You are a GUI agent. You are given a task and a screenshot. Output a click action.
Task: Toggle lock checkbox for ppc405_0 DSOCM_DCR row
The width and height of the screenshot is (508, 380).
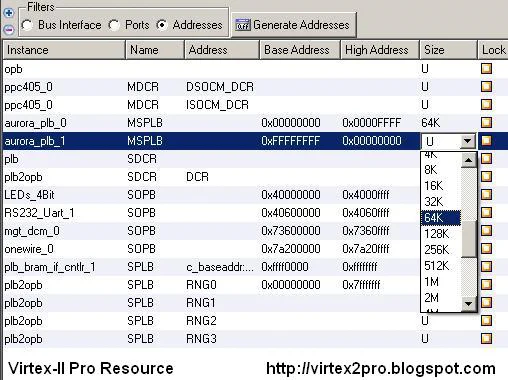click(x=486, y=87)
